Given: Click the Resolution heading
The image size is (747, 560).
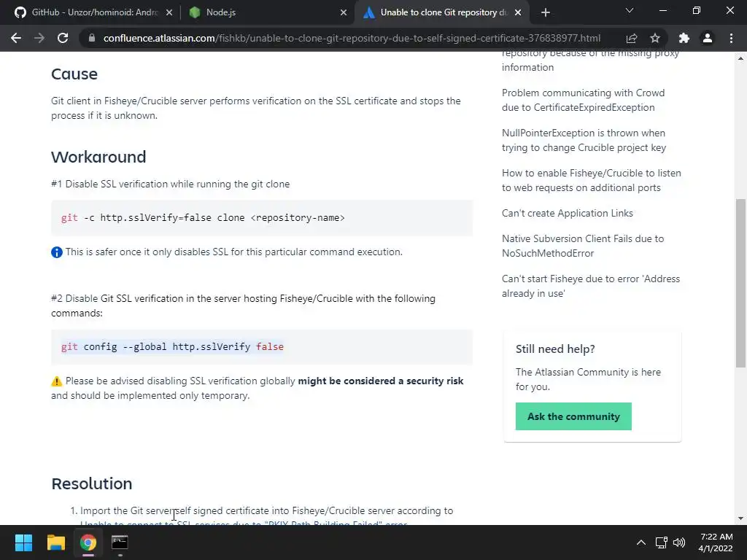Looking at the screenshot, I should [x=91, y=483].
